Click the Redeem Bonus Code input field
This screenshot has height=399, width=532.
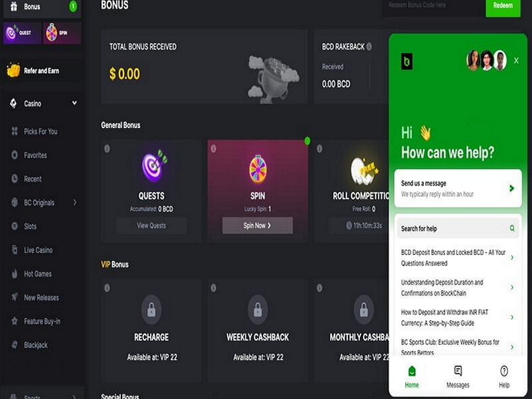point(434,7)
